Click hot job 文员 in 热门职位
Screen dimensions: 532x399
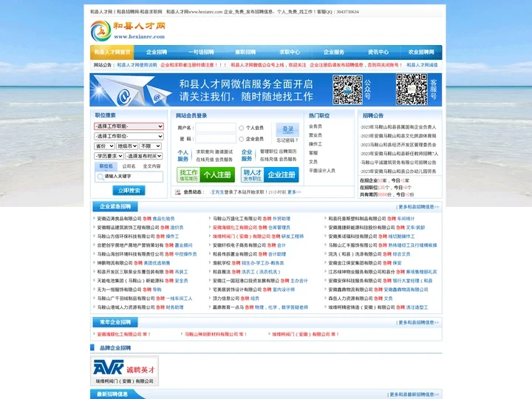pos(313,162)
